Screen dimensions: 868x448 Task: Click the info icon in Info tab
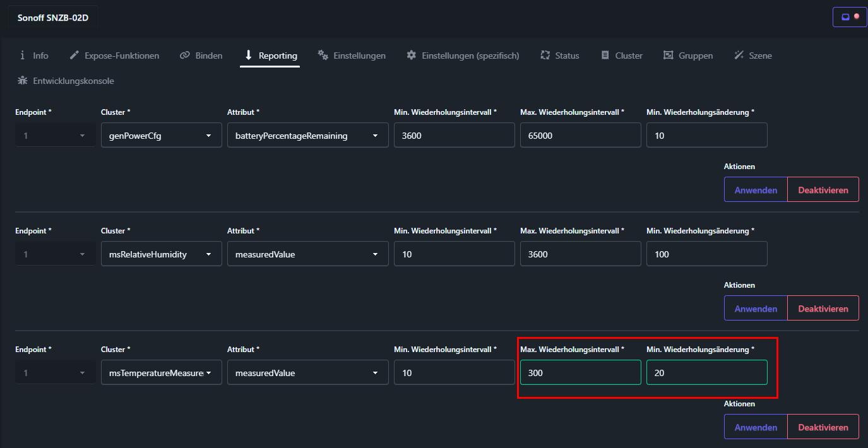23,56
